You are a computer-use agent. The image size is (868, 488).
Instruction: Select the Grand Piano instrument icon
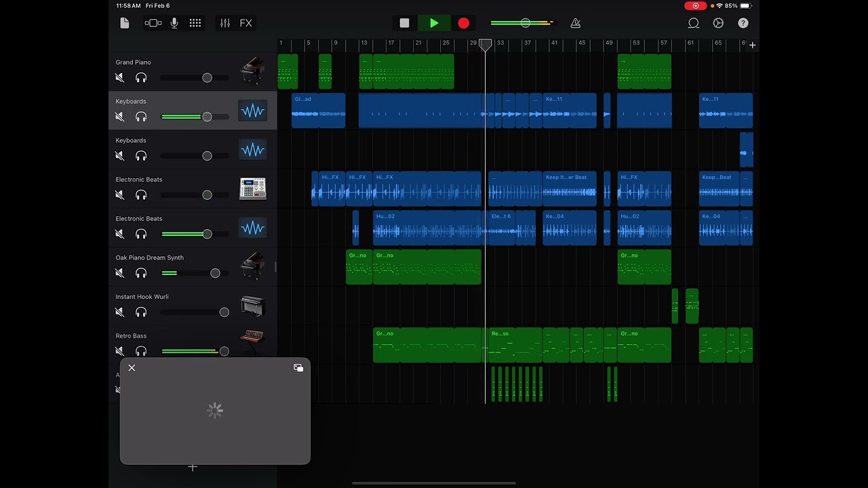click(x=252, y=71)
